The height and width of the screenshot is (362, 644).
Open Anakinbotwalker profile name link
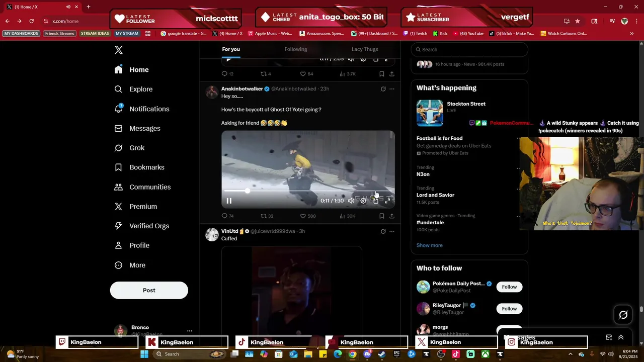coord(242,88)
